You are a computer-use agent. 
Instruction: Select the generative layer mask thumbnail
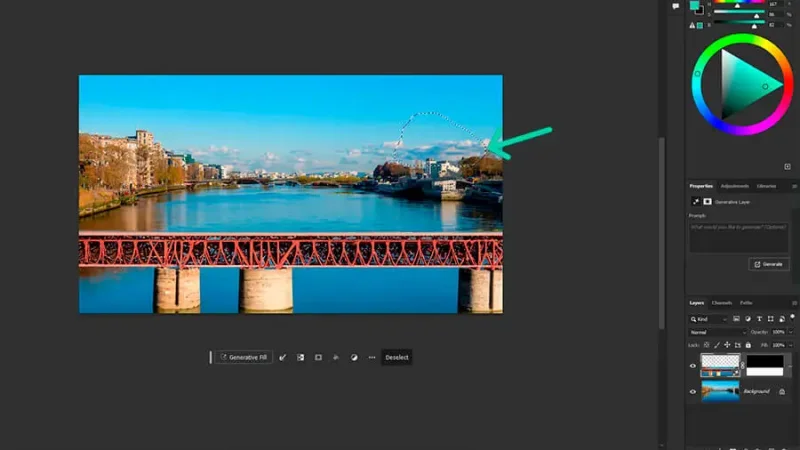tap(765, 365)
